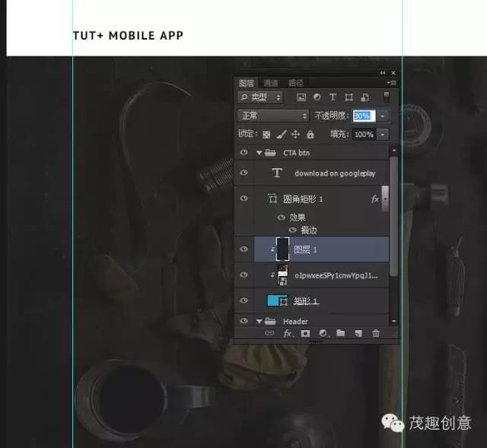Select the CTA btn group row
The height and width of the screenshot is (448, 487).
coord(312,152)
